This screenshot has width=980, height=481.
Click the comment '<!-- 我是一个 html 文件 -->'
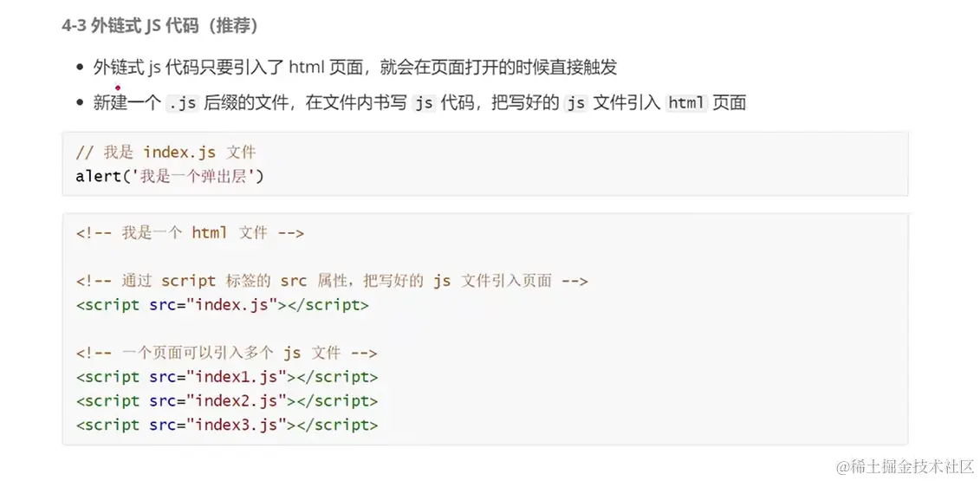point(190,232)
